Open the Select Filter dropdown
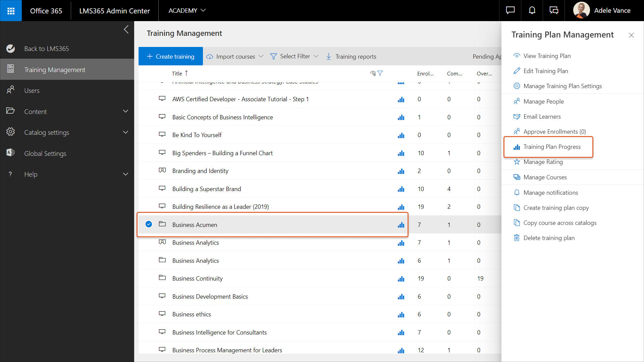Screen dimensions: 644x362 (x=294, y=56)
